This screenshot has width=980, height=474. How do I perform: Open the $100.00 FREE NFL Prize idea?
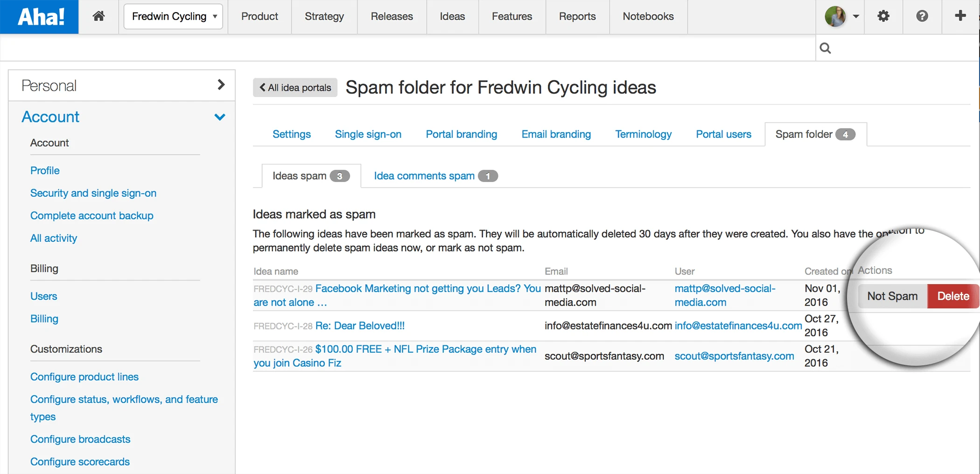coord(395,356)
